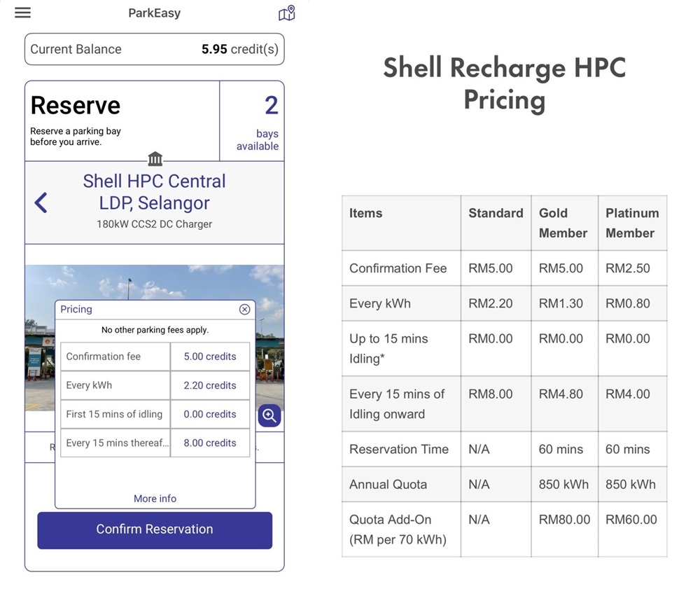Select the Platinum Member column header
This screenshot has height=601, width=700.
[x=631, y=222]
